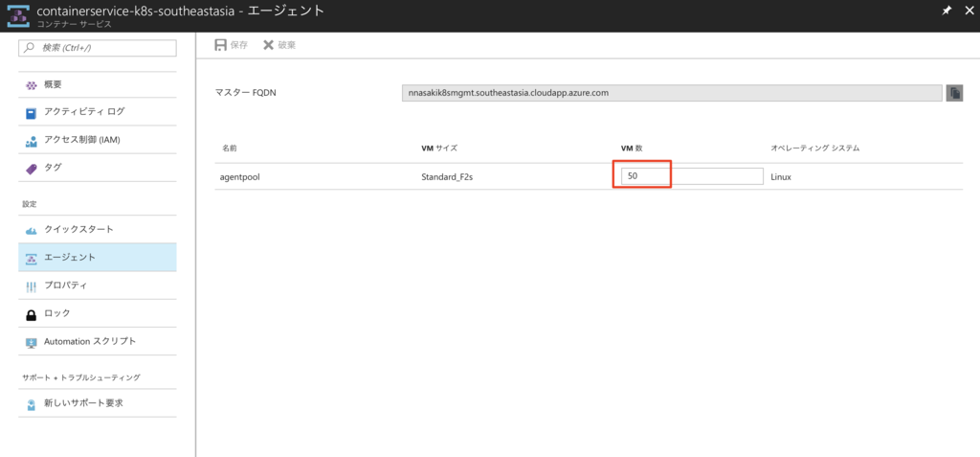Click the magnifier icon in search box
This screenshot has width=980, height=457.
click(x=30, y=48)
